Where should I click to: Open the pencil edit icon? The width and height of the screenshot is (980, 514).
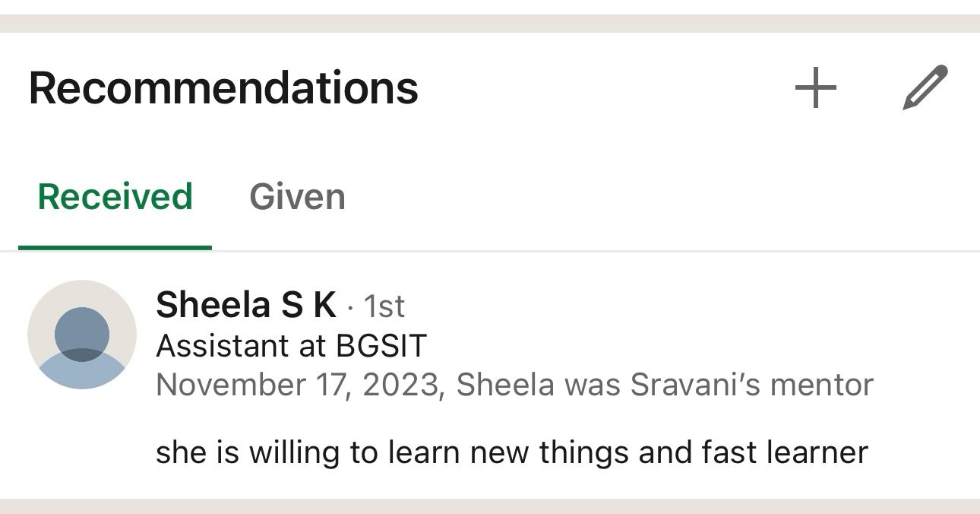click(925, 88)
